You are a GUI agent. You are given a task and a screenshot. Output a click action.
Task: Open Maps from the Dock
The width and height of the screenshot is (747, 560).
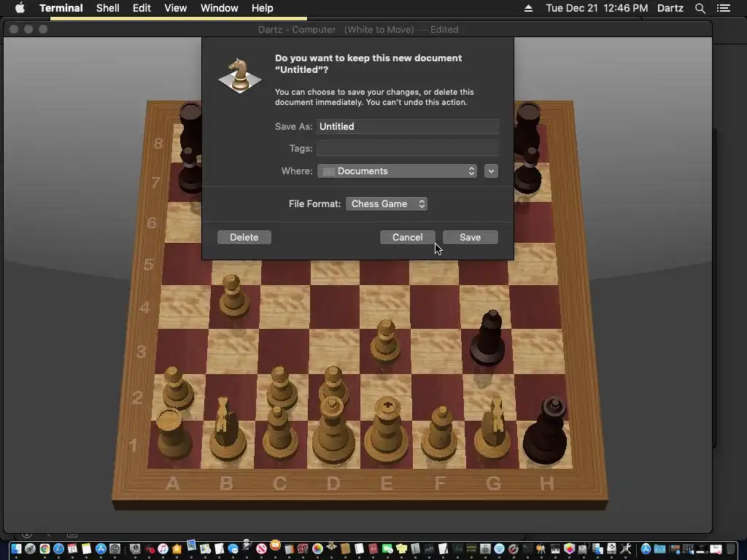205,548
